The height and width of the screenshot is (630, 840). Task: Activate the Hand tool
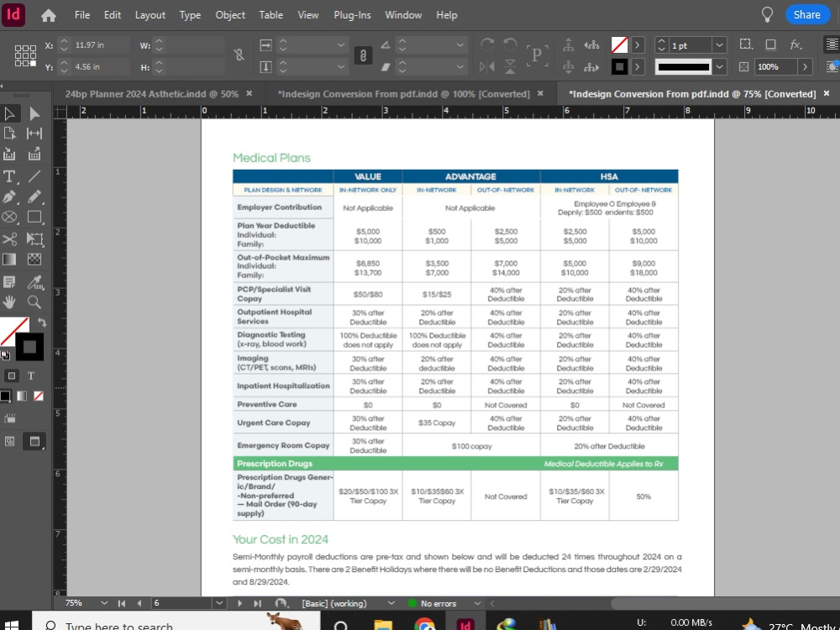pyautogui.click(x=11, y=303)
